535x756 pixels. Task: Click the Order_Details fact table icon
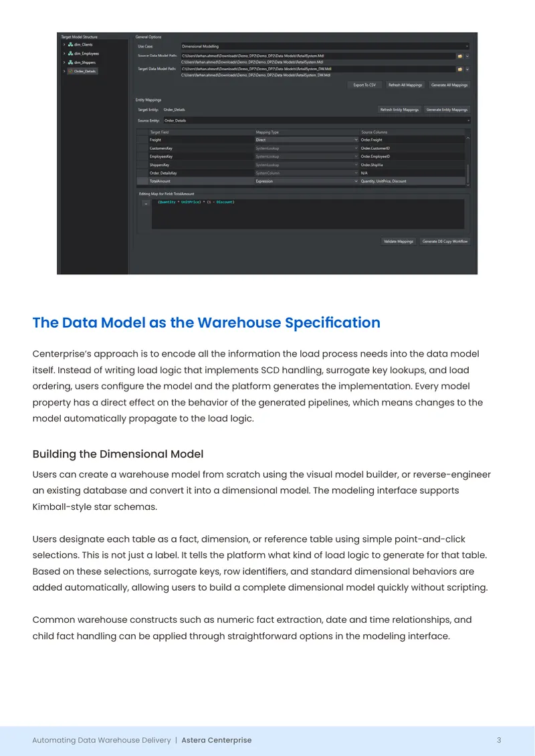tap(70, 71)
